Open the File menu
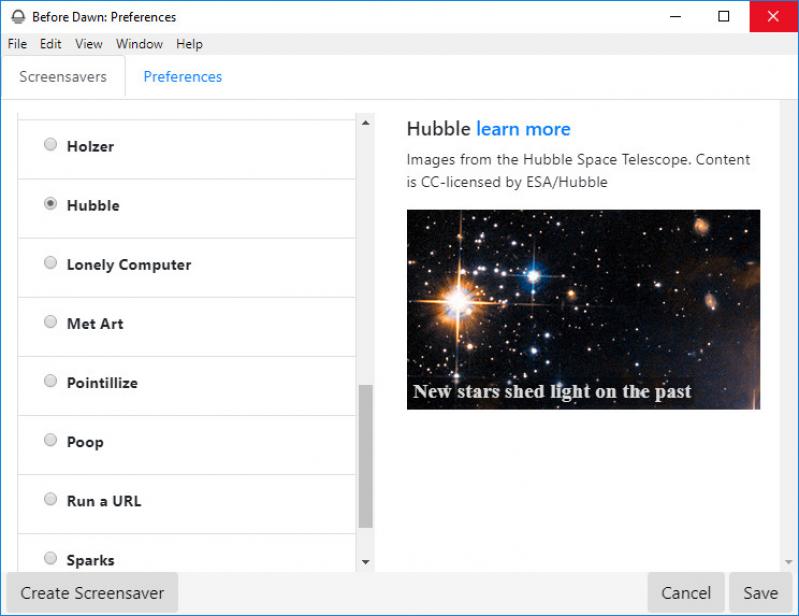The image size is (799, 616). (x=17, y=44)
